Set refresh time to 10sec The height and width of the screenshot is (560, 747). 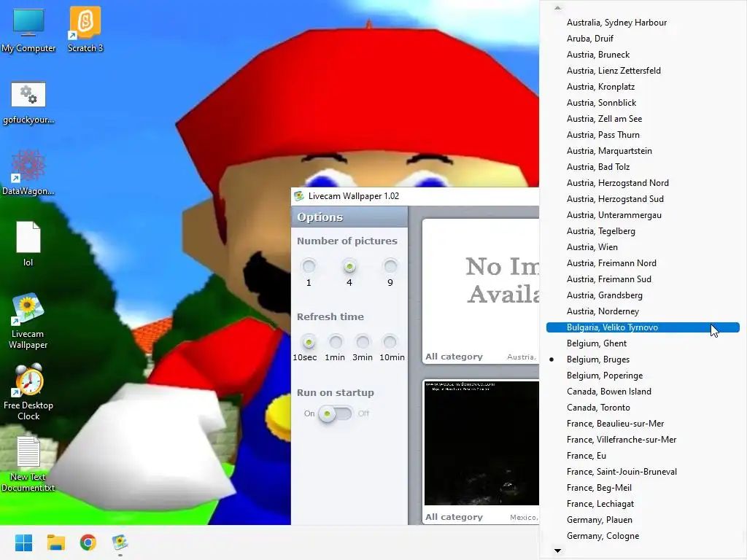coord(309,341)
